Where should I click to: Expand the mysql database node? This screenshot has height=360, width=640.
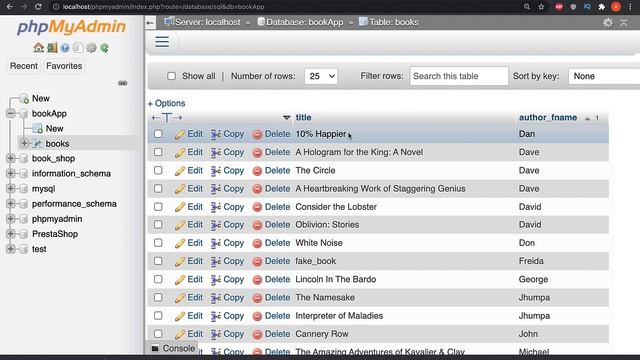(11, 188)
